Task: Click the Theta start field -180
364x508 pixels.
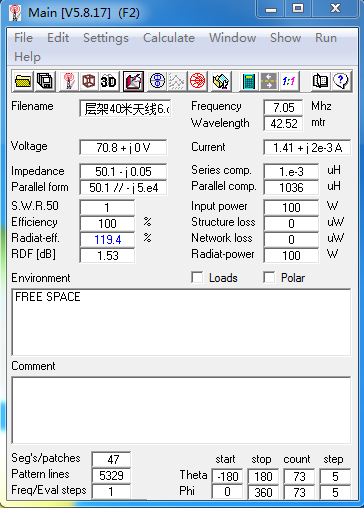Action: [227, 476]
